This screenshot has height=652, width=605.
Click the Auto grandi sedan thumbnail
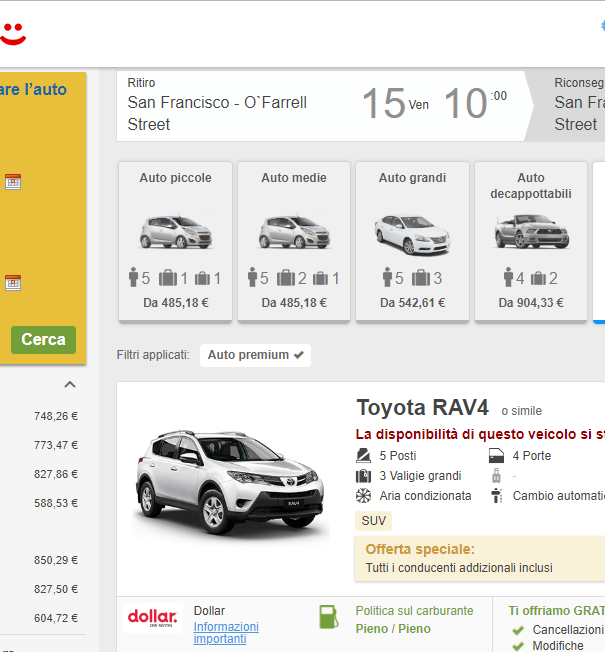click(412, 234)
